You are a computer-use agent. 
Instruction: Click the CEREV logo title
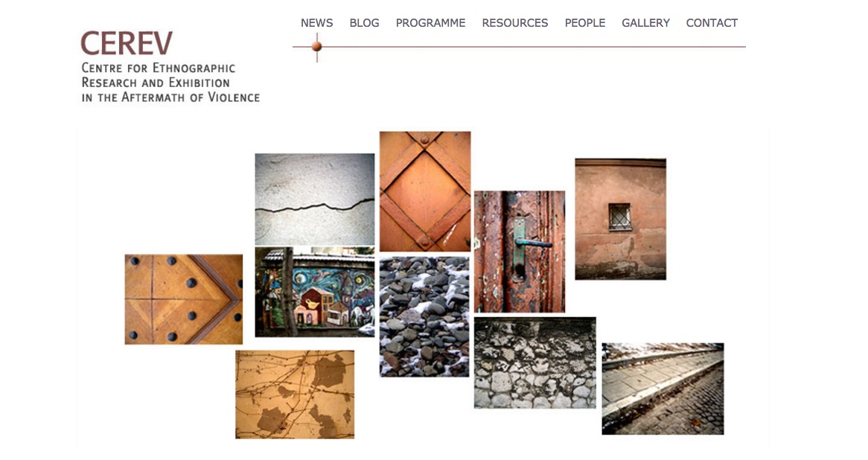pos(127,43)
